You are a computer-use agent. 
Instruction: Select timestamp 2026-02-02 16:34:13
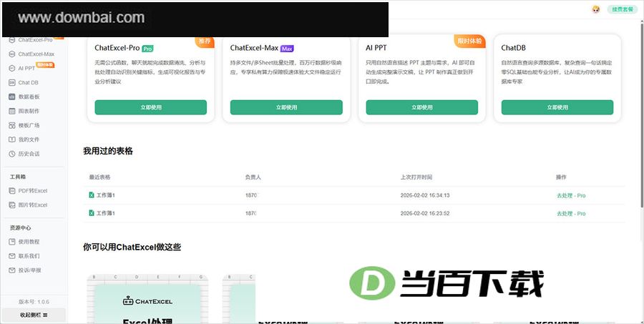pyautogui.click(x=424, y=195)
